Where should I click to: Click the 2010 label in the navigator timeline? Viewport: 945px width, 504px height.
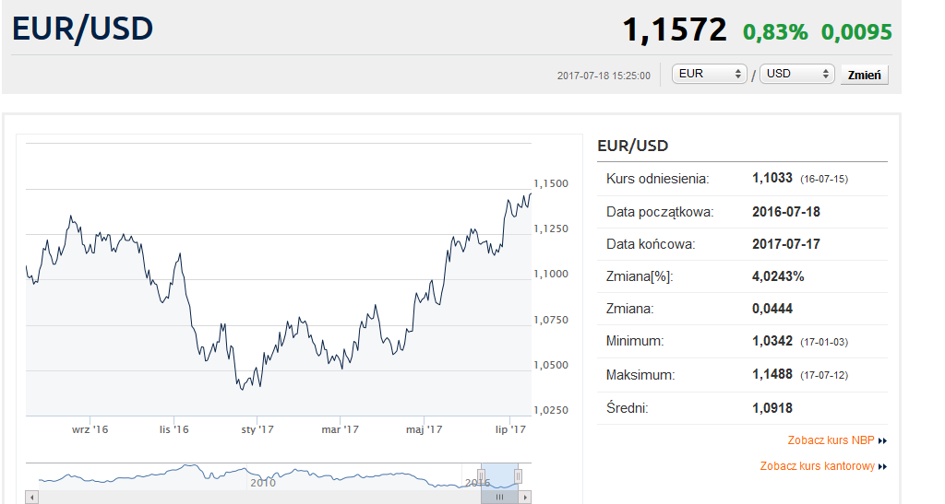[263, 482]
